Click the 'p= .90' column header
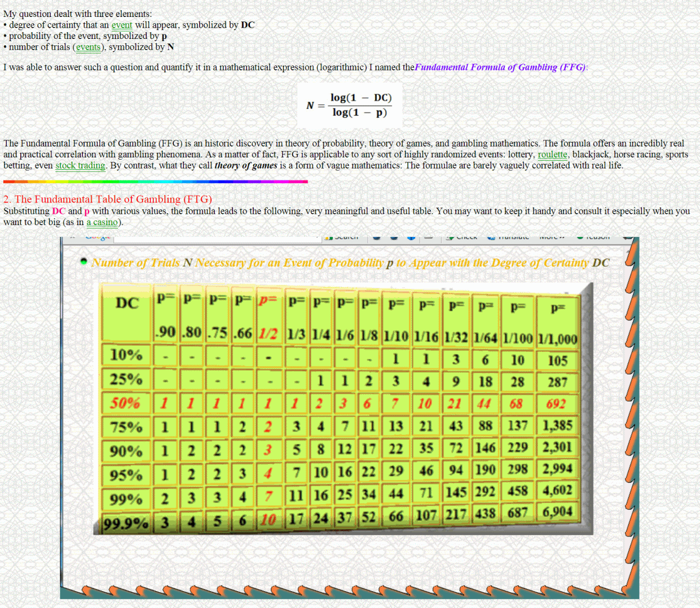 165,314
